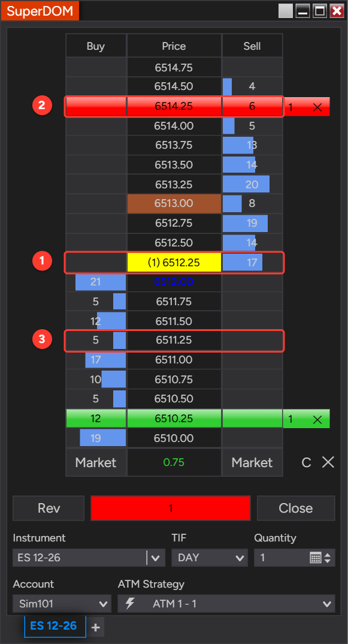
Task: Click Buy cell showing 12 at 6510.25
Action: pyautogui.click(x=96, y=419)
